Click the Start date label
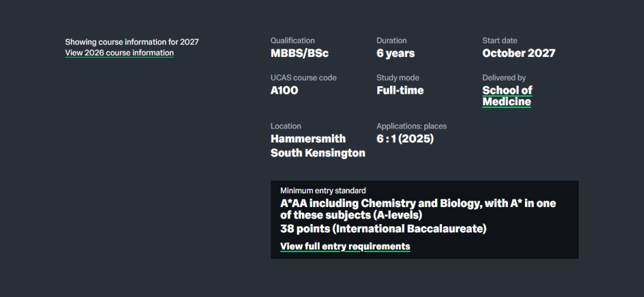Image resolution: width=644 pixels, height=297 pixels. 500,41
